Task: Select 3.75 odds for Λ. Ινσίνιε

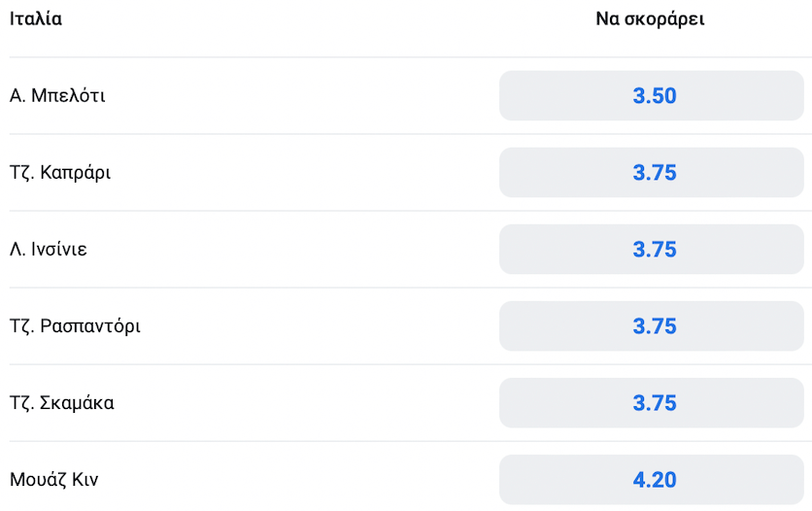Action: pyautogui.click(x=652, y=249)
